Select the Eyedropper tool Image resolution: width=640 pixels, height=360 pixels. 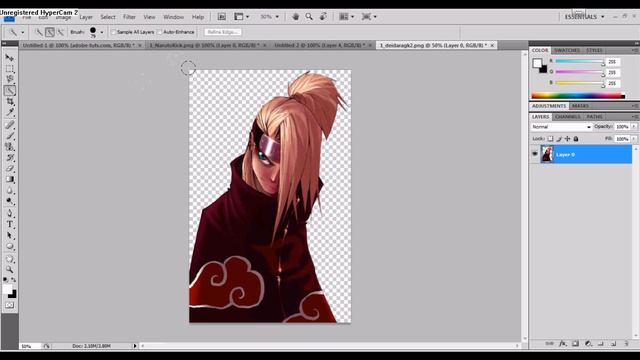click(9, 112)
